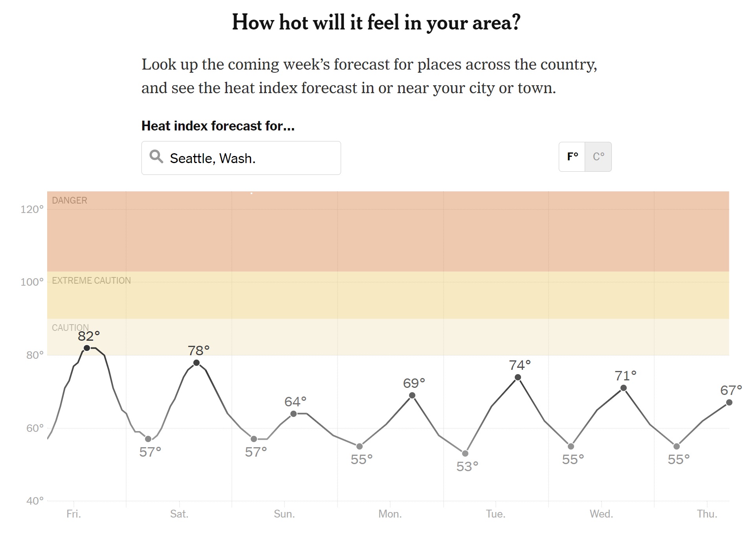
Task: Click the 71° data point on Wednesday
Action: pos(624,388)
